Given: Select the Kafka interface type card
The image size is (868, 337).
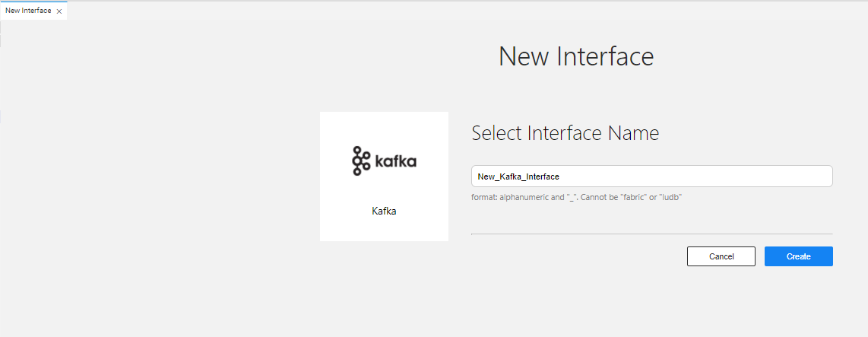Looking at the screenshot, I should [x=384, y=176].
